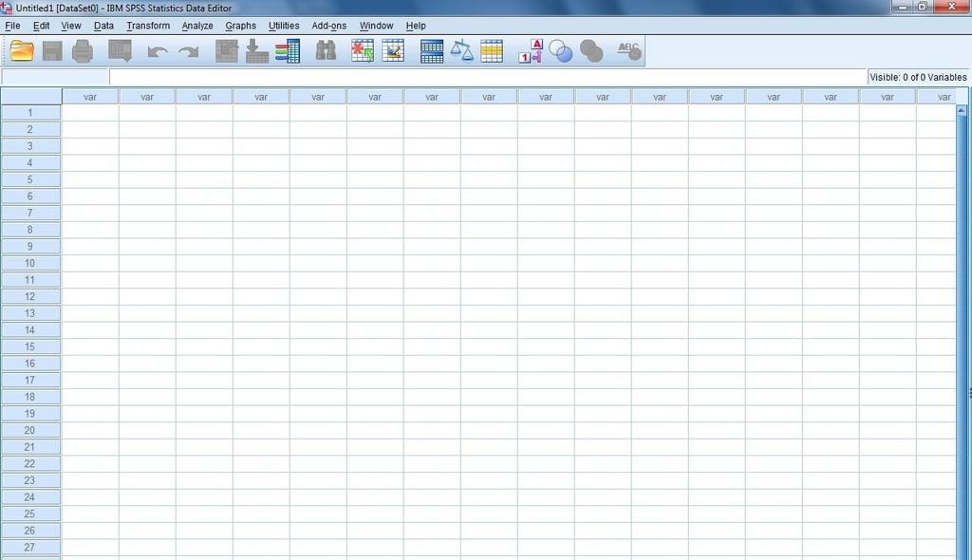
Task: Open Recall recently used dialogs icon
Action: pos(120,51)
